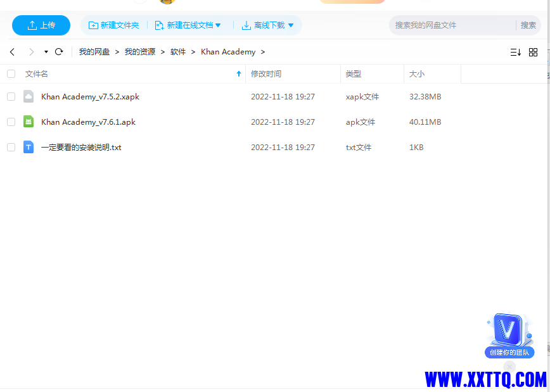Check the box for Khan Academy_v7.6.1.apk
This screenshot has height=392, width=550.
point(11,122)
